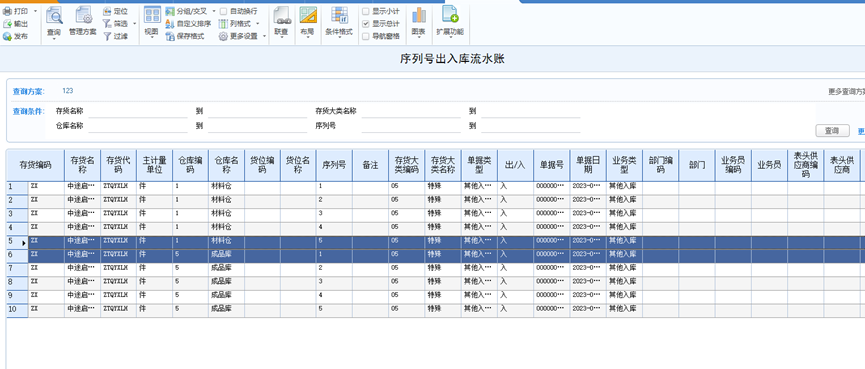865x369 pixels.
Task: Click the 过滤 funnel icon
Action: coord(108,36)
